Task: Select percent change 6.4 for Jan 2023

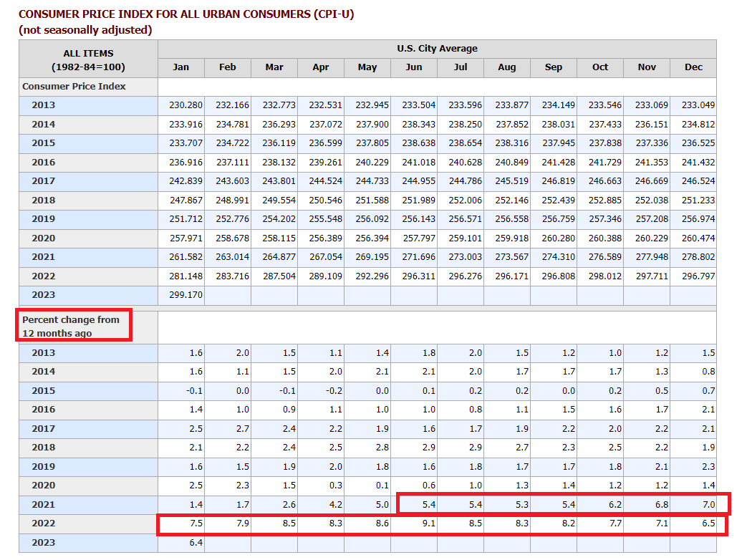Action: tap(196, 543)
